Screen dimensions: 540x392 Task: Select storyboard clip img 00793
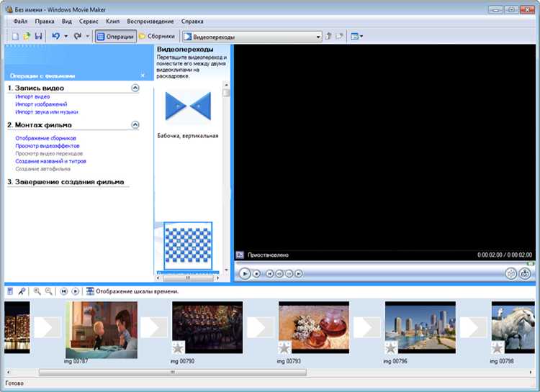(314, 327)
